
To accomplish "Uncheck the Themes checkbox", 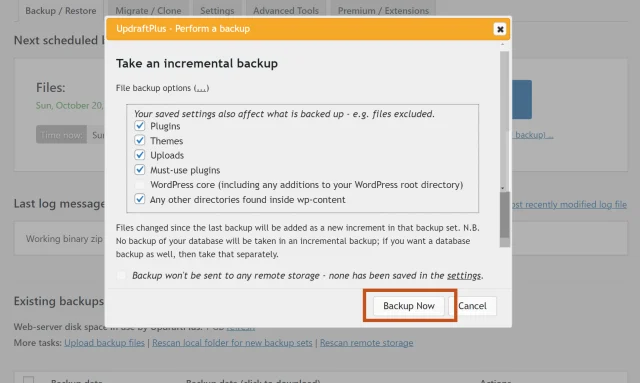I will [140, 140].
